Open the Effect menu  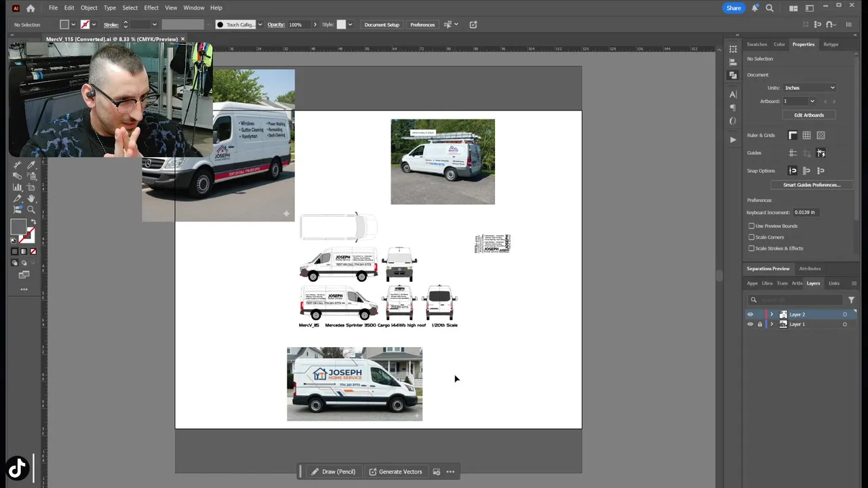151,8
